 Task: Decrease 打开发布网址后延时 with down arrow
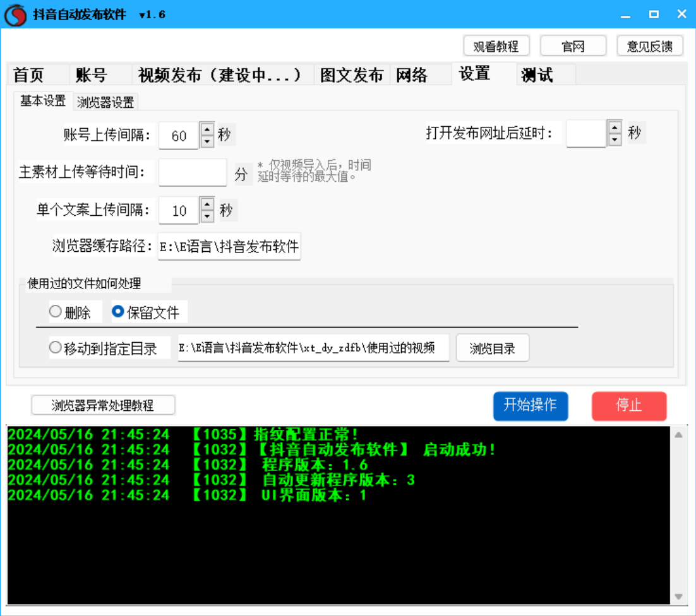pos(615,139)
